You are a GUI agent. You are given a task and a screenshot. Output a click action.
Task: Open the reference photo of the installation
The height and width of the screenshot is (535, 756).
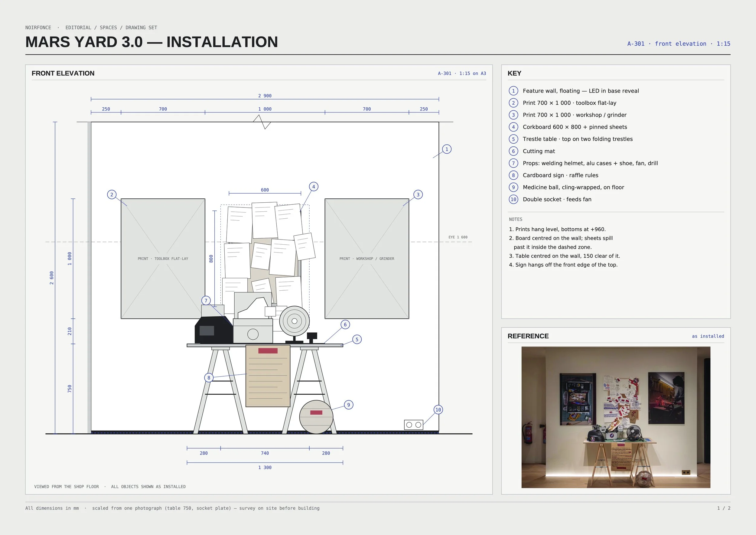(616, 417)
